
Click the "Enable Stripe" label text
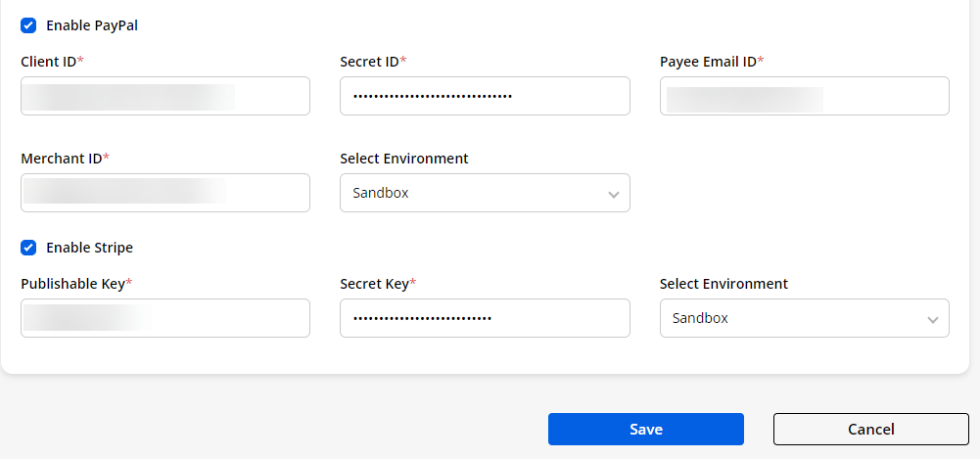(89, 248)
